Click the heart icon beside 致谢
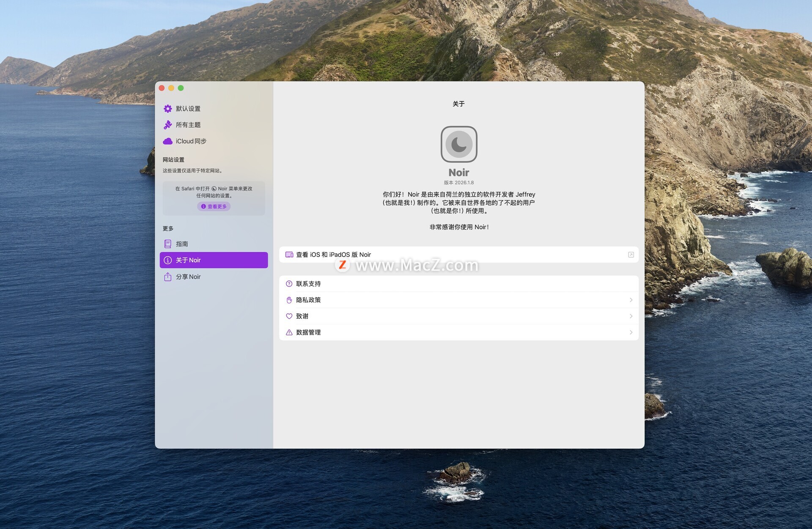 click(x=289, y=316)
